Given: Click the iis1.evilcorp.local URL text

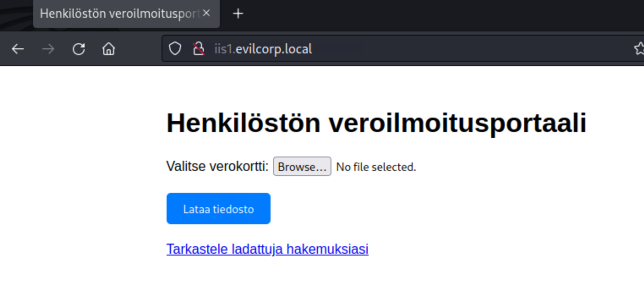Looking at the screenshot, I should [263, 49].
